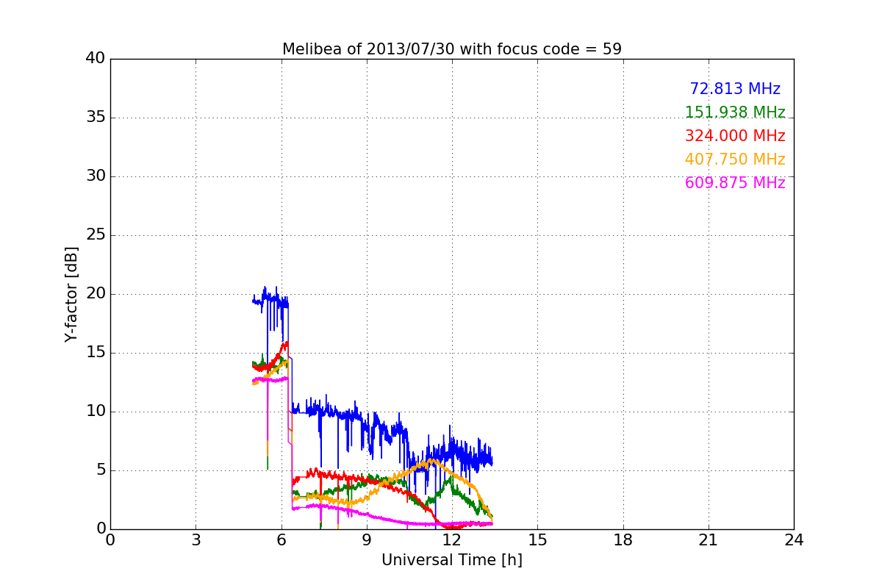Viewport: 882px width, 588px height.
Task: Click the 'Y-factor [dB]' axis label
Action: [71, 294]
